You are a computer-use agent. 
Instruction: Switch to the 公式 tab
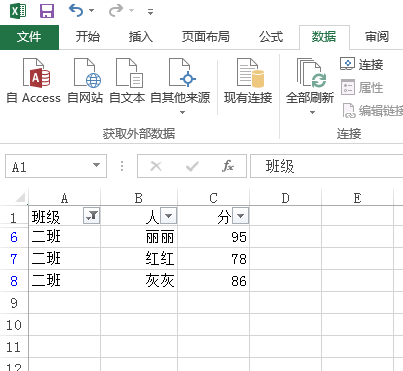click(271, 37)
